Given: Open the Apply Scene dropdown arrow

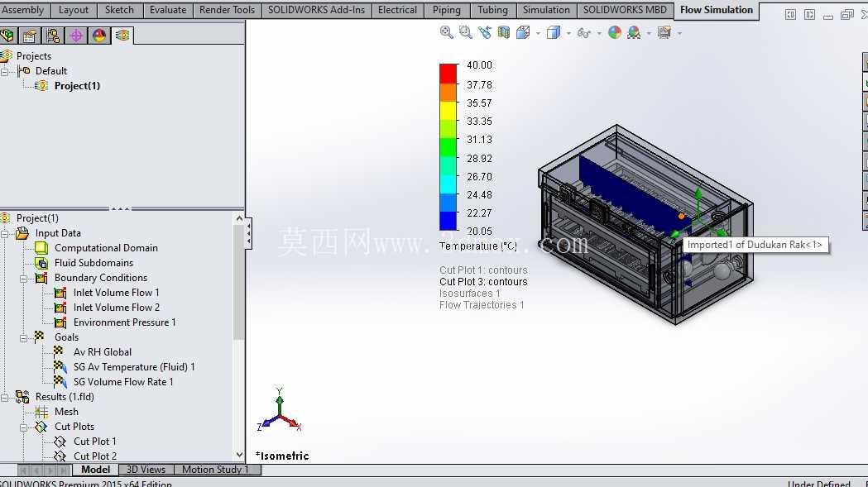Looking at the screenshot, I should pyautogui.click(x=649, y=34).
